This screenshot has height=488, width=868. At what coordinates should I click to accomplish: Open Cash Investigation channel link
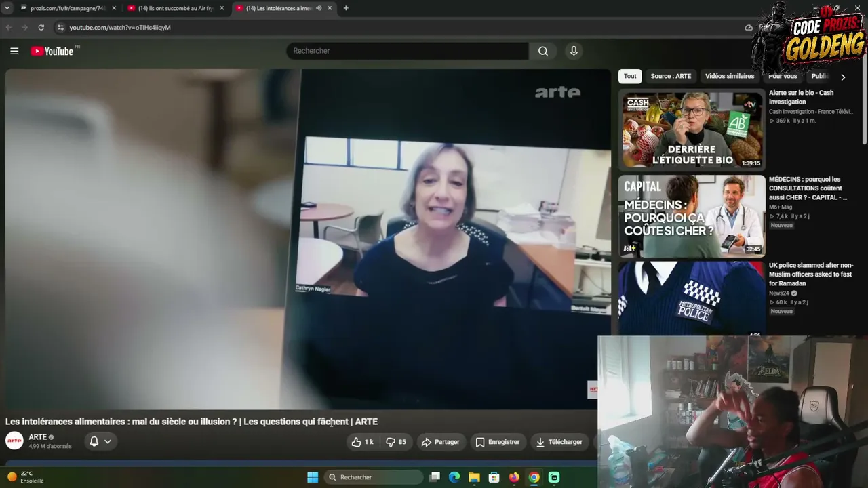tap(810, 112)
